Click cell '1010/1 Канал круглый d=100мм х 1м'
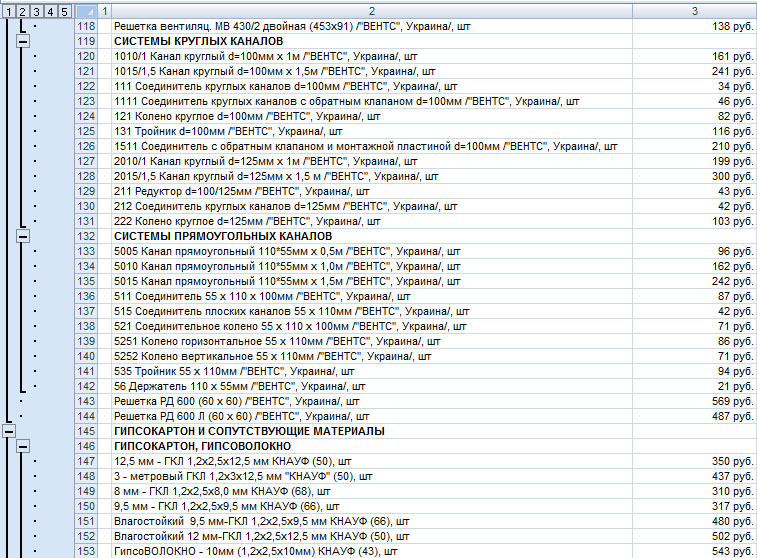The width and height of the screenshot is (757, 558). tap(372, 56)
